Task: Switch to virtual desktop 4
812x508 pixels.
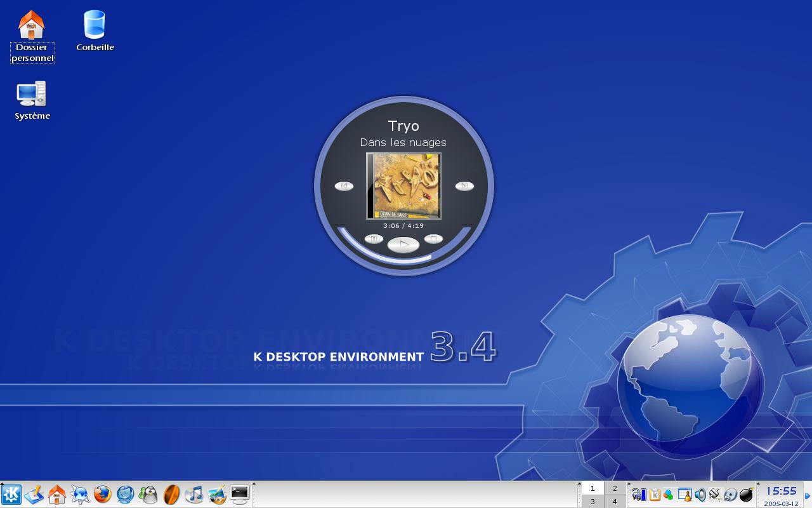Action: (615, 502)
